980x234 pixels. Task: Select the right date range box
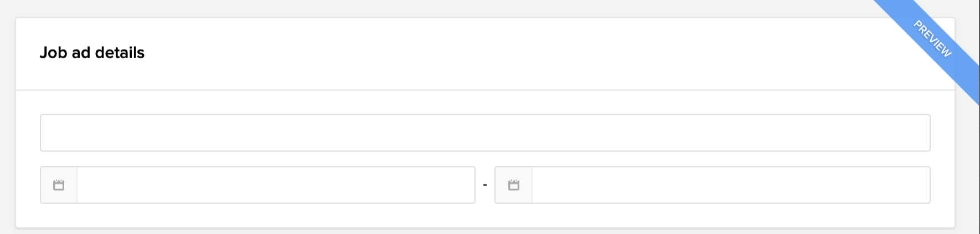click(x=712, y=185)
